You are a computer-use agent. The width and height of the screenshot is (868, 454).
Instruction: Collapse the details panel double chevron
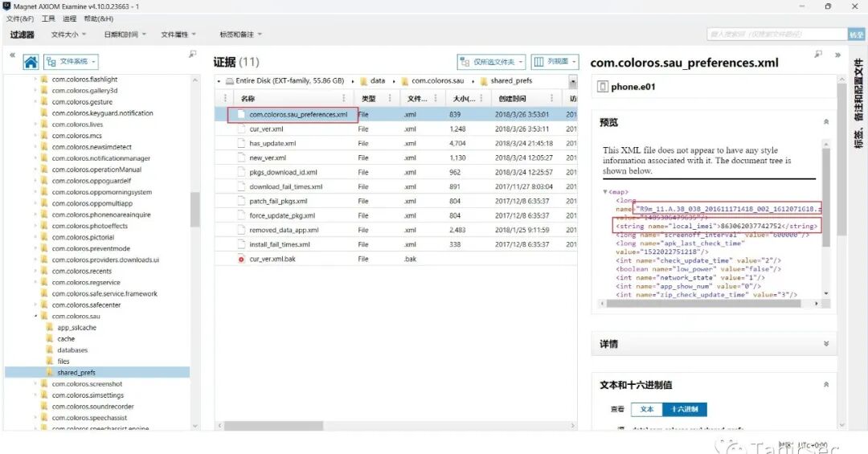(837, 55)
